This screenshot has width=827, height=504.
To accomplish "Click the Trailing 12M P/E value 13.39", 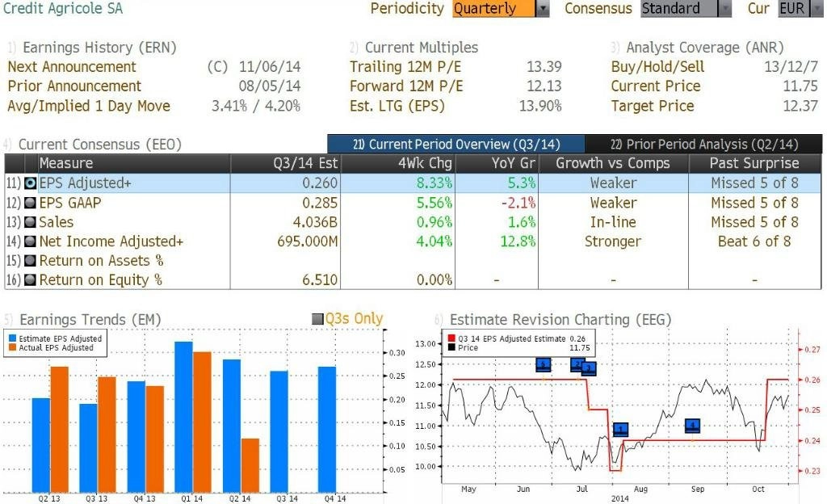I will tap(544, 67).
